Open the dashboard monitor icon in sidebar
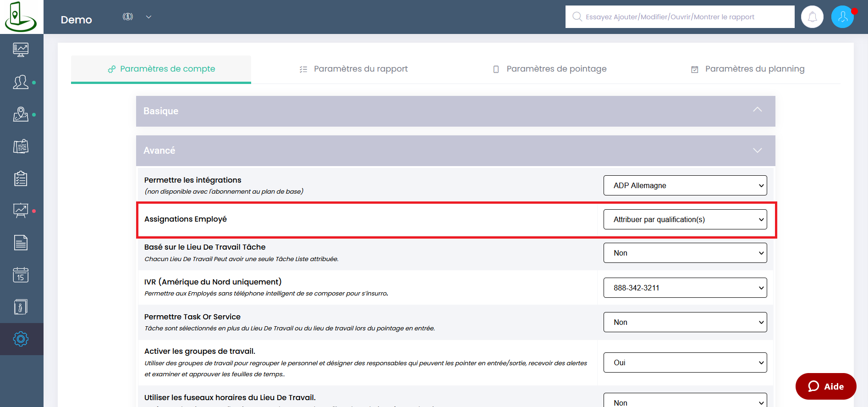This screenshot has height=407, width=868. (x=21, y=50)
